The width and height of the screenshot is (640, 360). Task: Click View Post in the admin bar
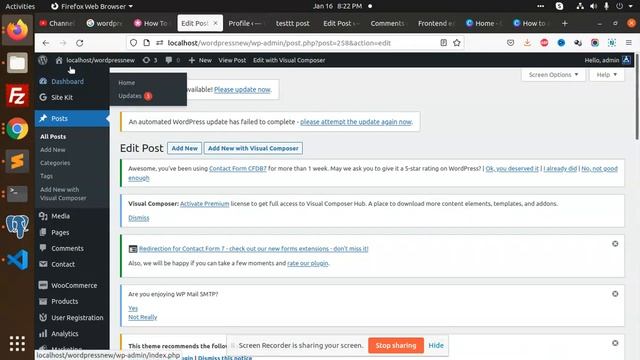[232, 60]
